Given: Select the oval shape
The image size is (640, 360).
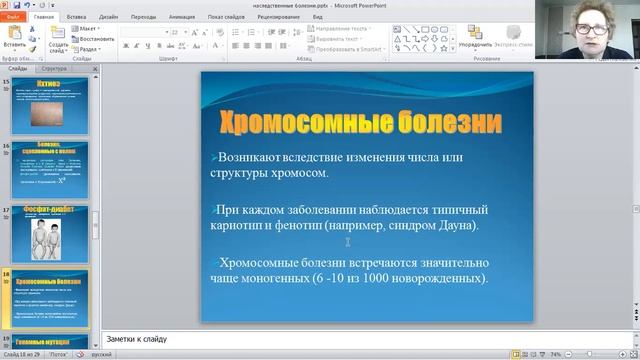Looking at the screenshot, I should pyautogui.click(x=435, y=29).
